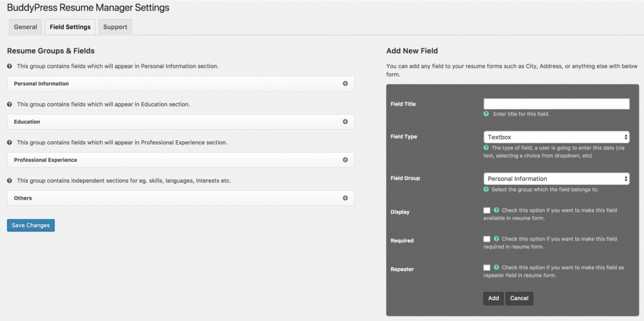The height and width of the screenshot is (321, 644).
Task: Check the Required option checkbox
Action: coord(487,239)
